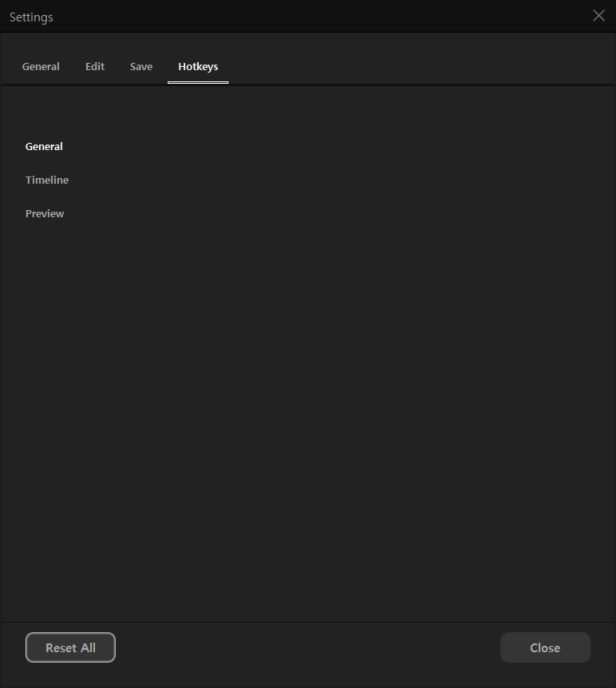Open the Edit tab
Image resolution: width=616 pixels, height=688 pixels.
(95, 67)
